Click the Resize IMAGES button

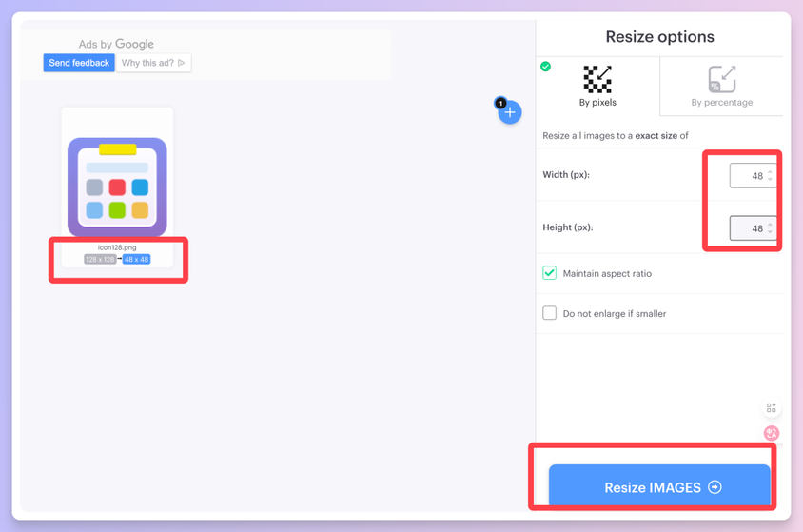(659, 485)
